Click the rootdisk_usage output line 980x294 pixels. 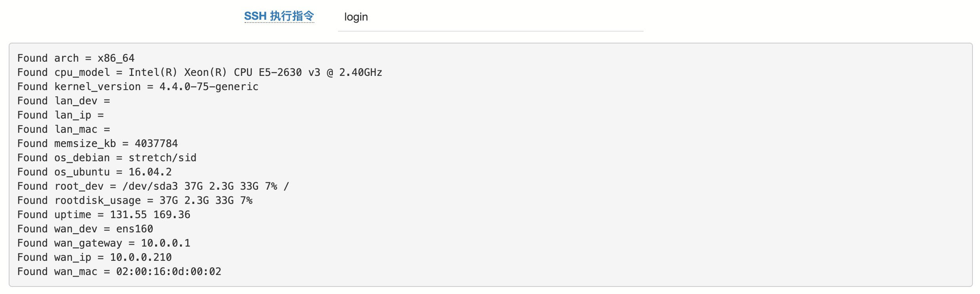click(135, 201)
